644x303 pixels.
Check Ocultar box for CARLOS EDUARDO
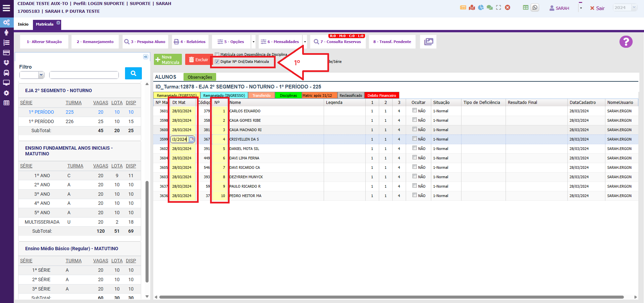coord(414,110)
